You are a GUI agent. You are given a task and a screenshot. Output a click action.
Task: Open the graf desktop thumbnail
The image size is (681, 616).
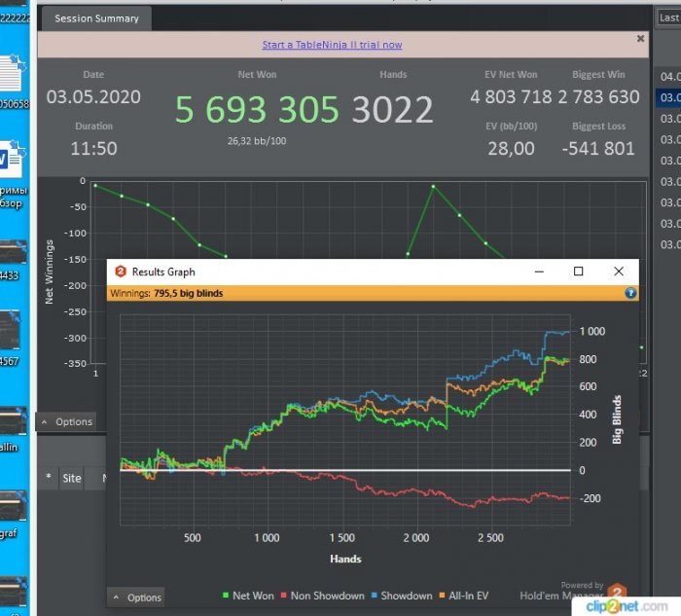coord(12,506)
